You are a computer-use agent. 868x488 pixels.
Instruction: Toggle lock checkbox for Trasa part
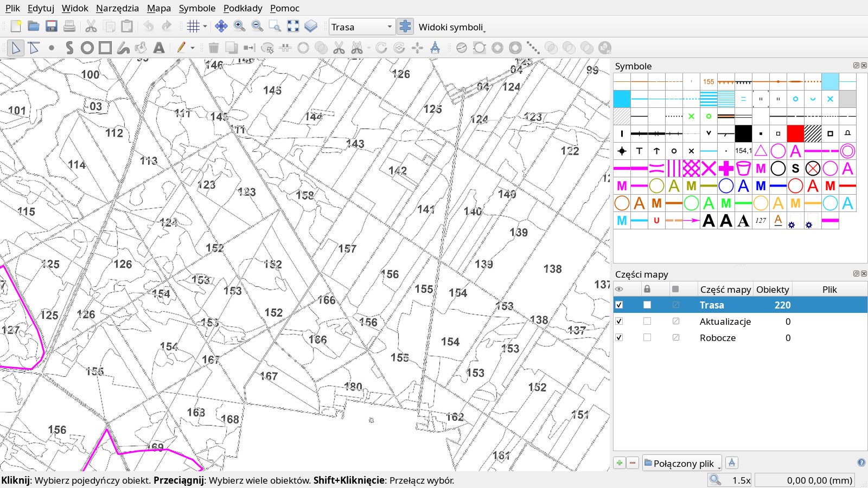click(x=647, y=305)
